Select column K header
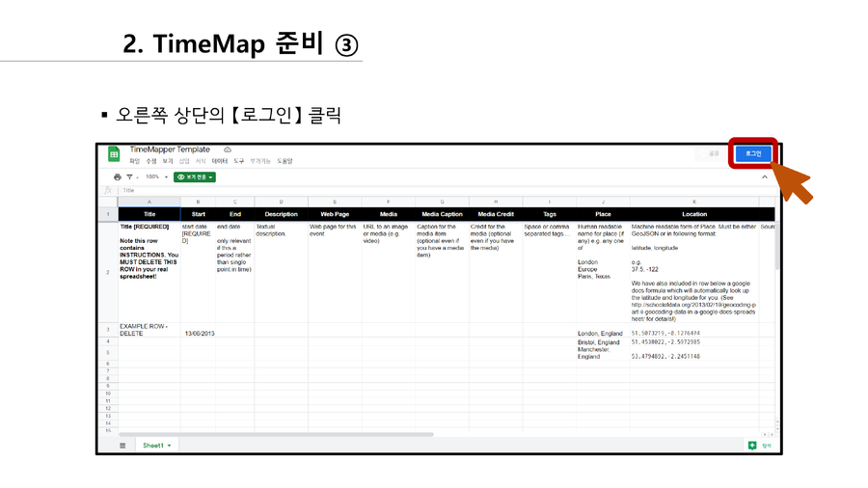The height and width of the screenshot is (488, 868). point(694,202)
